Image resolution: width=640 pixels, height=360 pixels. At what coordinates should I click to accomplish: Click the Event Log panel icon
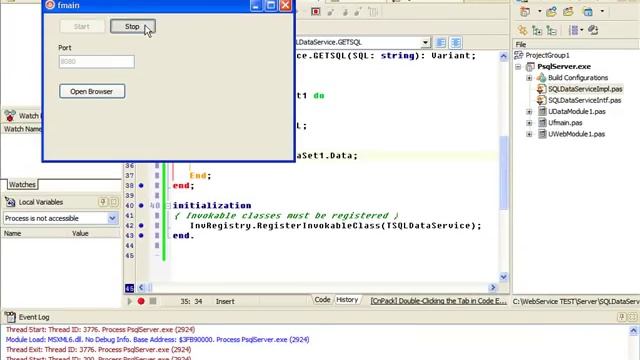click(x=10, y=317)
